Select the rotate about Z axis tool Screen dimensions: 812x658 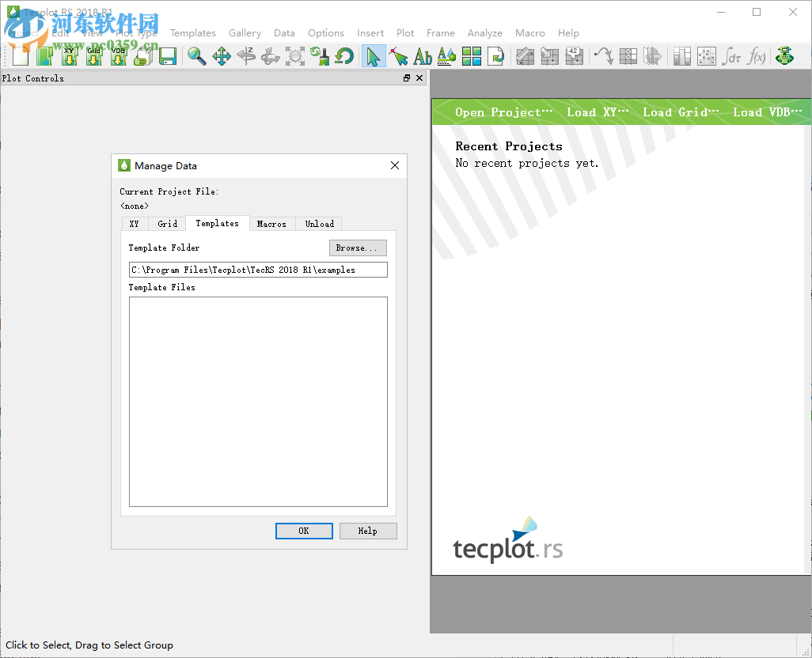click(x=246, y=56)
